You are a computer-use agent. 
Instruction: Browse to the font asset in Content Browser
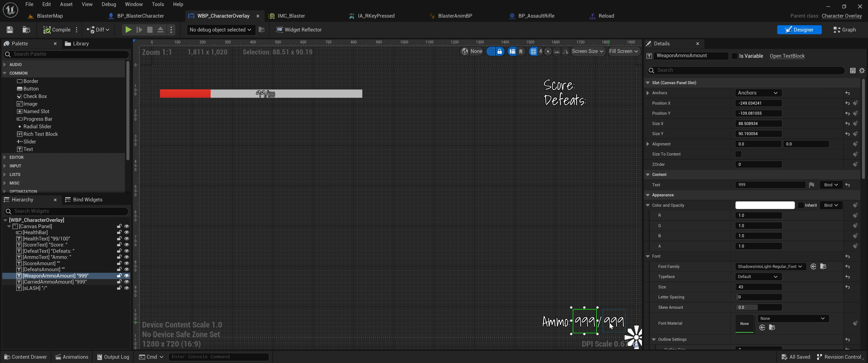pos(823,266)
